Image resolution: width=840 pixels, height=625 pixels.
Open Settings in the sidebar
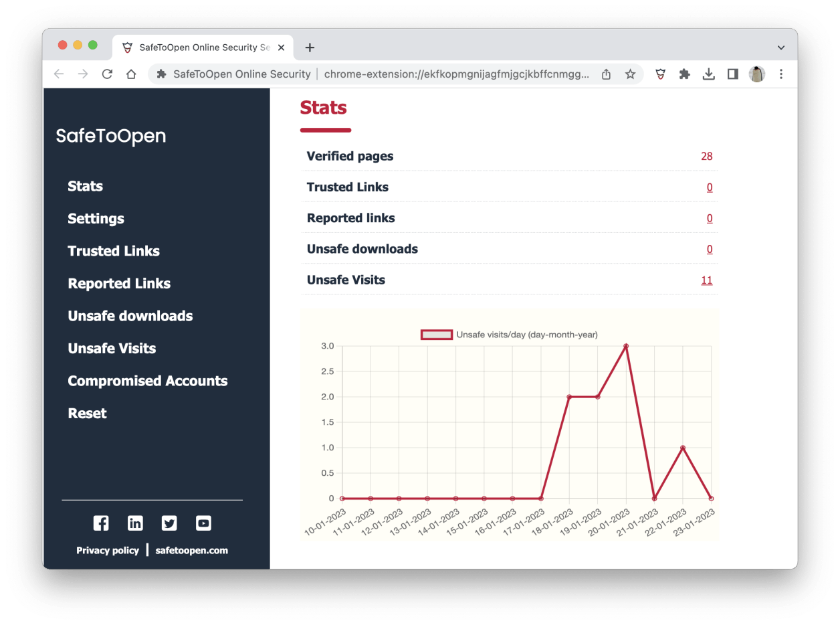coord(96,219)
